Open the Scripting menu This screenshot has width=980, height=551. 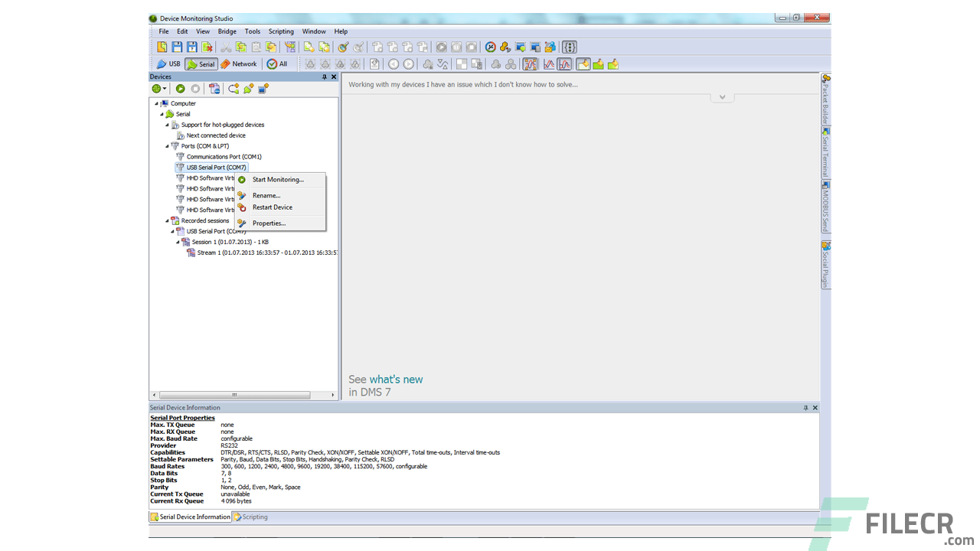[x=281, y=31]
